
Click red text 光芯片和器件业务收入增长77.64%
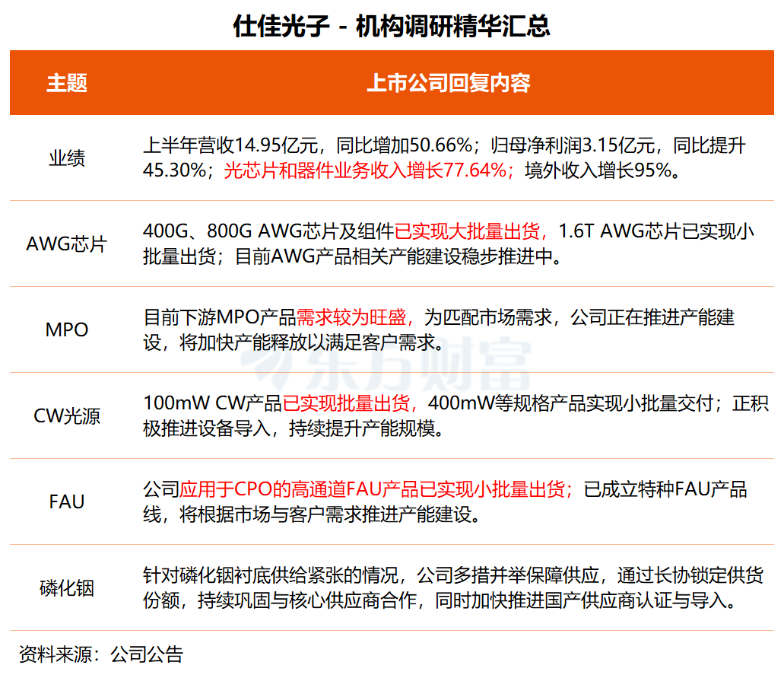(365, 170)
